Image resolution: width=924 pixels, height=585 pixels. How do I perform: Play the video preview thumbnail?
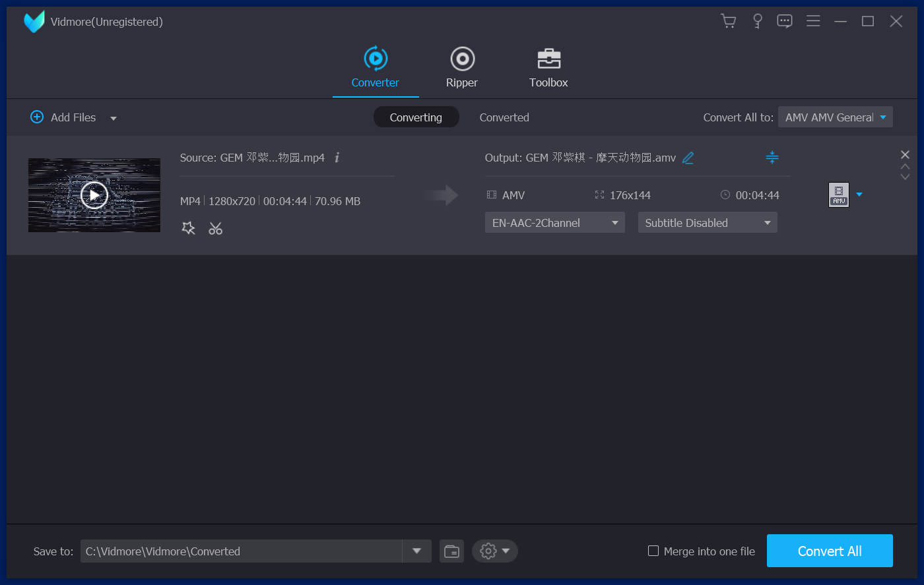[94, 195]
